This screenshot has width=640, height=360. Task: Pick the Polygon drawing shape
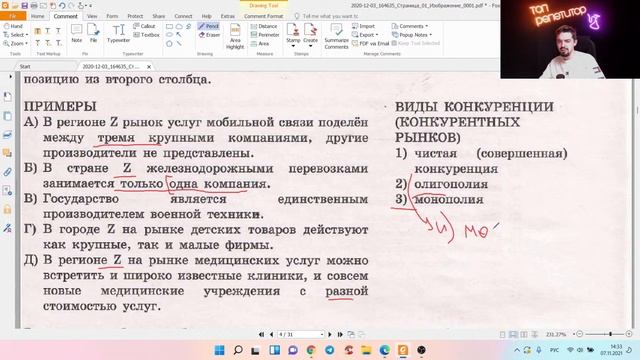[169, 43]
